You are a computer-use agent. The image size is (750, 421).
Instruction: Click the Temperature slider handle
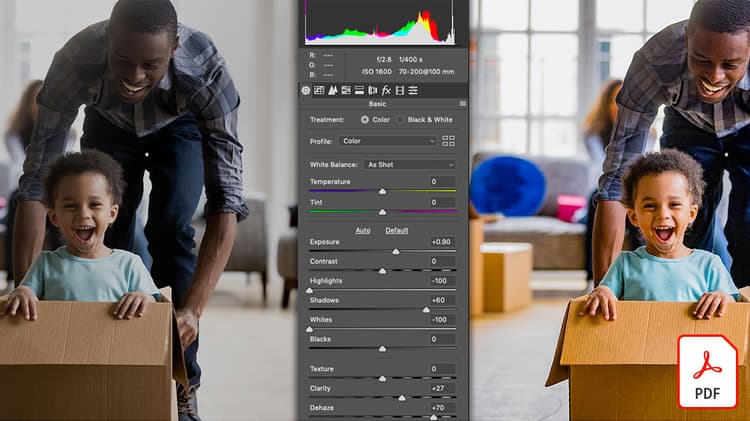click(x=382, y=191)
